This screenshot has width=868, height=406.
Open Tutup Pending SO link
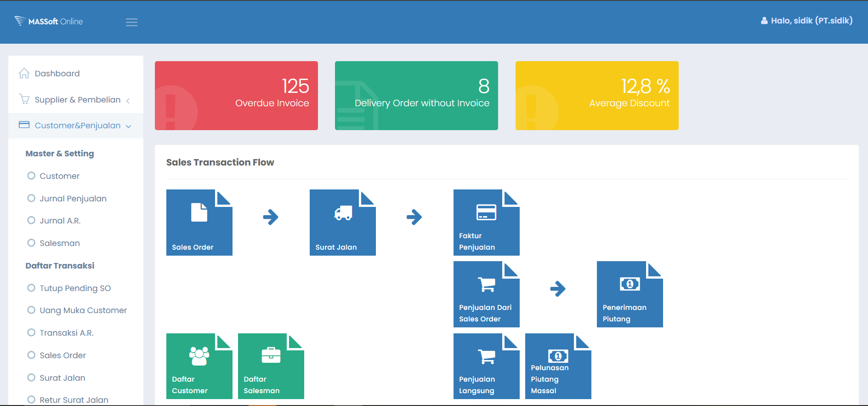pos(75,288)
